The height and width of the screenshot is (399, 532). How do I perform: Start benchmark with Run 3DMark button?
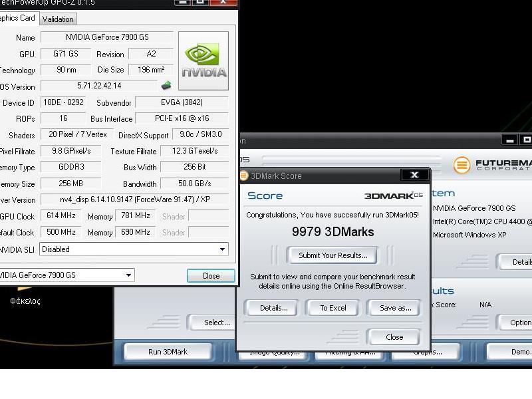coord(168,352)
